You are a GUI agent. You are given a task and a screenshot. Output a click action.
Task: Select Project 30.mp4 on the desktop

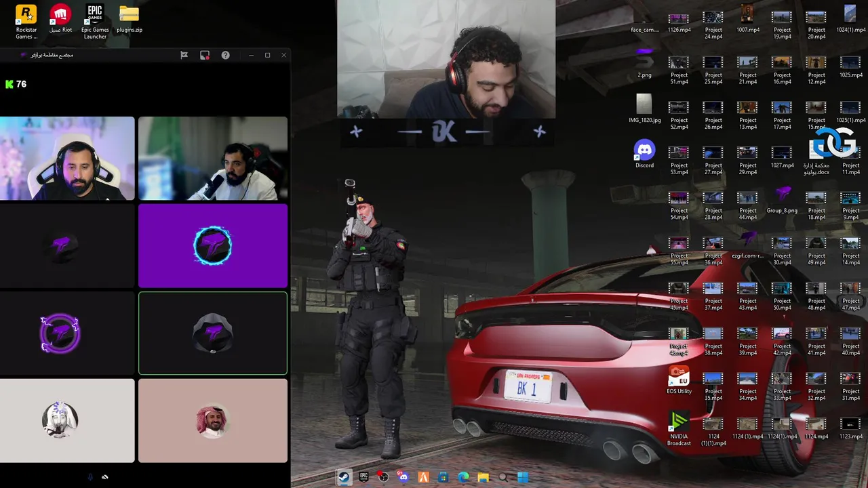[782, 251]
